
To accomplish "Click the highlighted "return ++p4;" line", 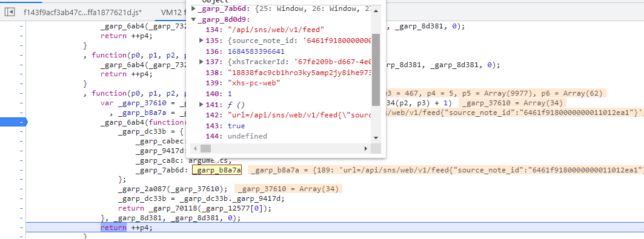I will [x=126, y=228].
